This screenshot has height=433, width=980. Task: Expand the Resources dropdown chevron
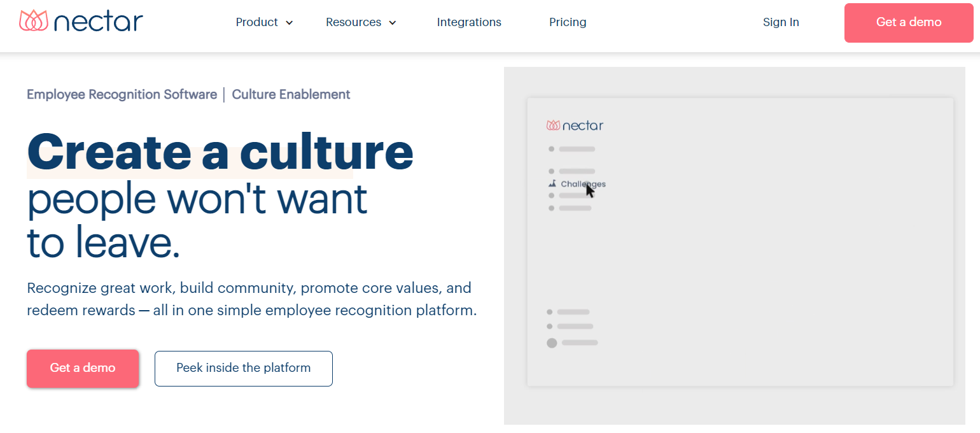click(393, 23)
